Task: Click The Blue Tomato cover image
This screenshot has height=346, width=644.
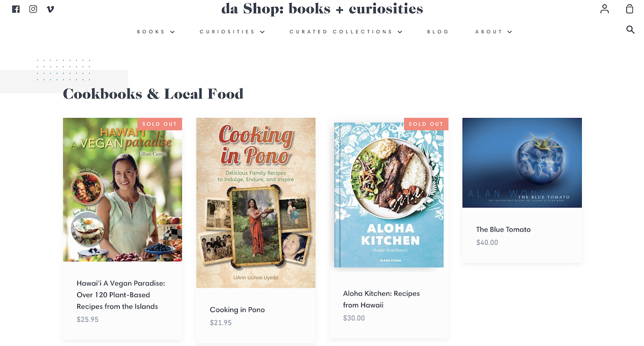Action: [522, 162]
